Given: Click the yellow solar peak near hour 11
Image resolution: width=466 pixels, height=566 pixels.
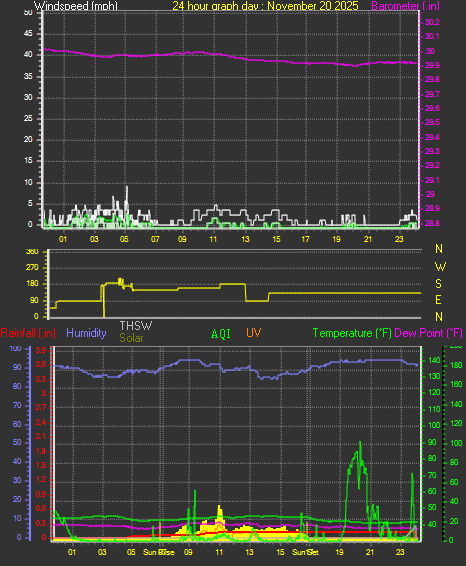Looking at the screenshot, I should [219, 507].
